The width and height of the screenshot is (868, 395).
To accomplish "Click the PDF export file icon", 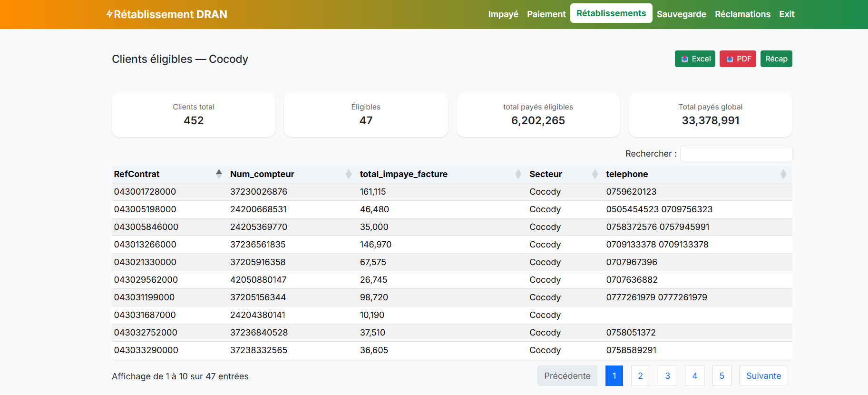I will coord(729,59).
